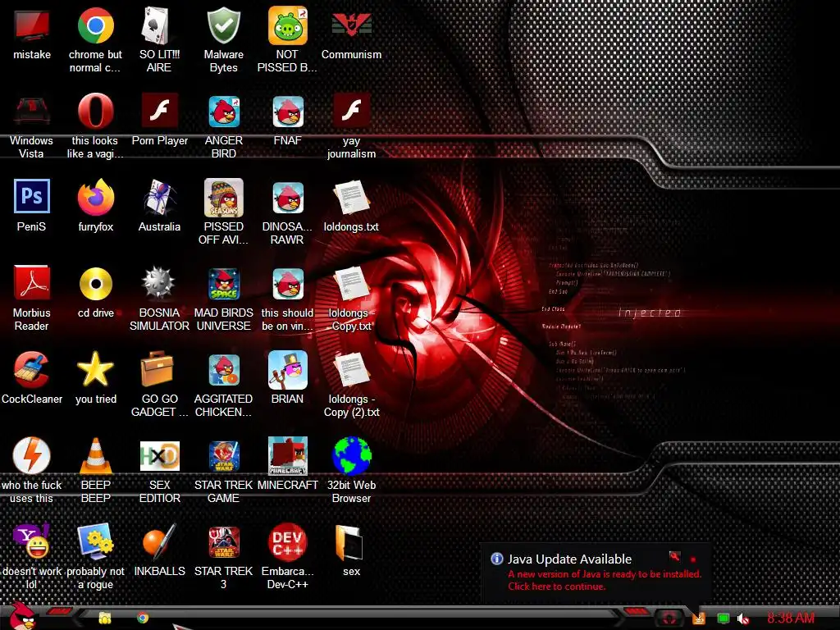Open Australia spider solitaire icon
The width and height of the screenshot is (840, 630).
click(x=159, y=198)
